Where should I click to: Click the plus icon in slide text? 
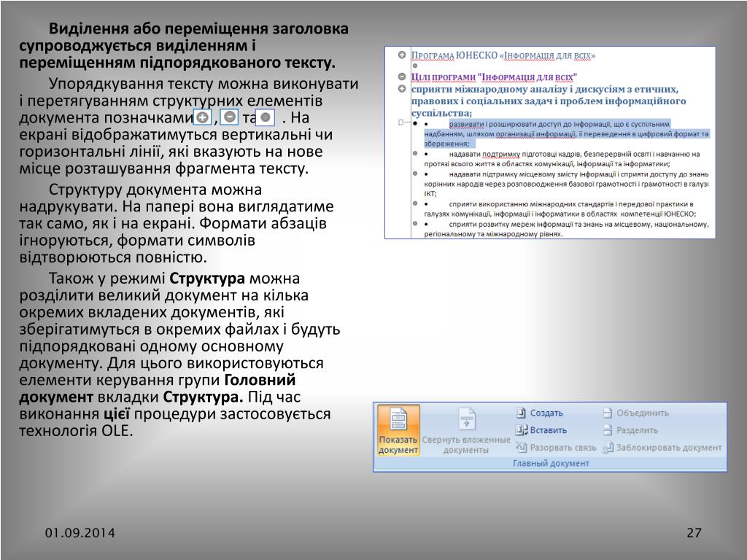coord(203,117)
